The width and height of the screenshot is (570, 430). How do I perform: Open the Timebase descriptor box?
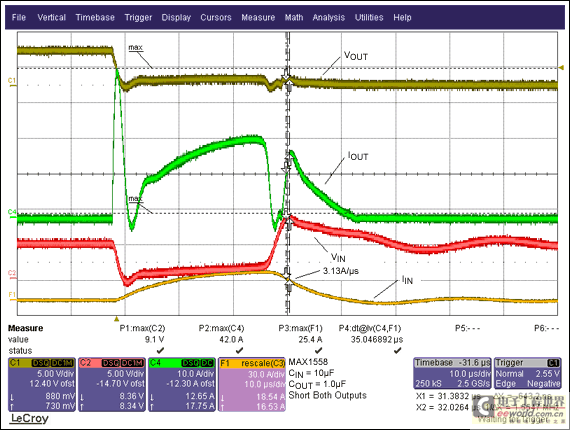click(452, 373)
